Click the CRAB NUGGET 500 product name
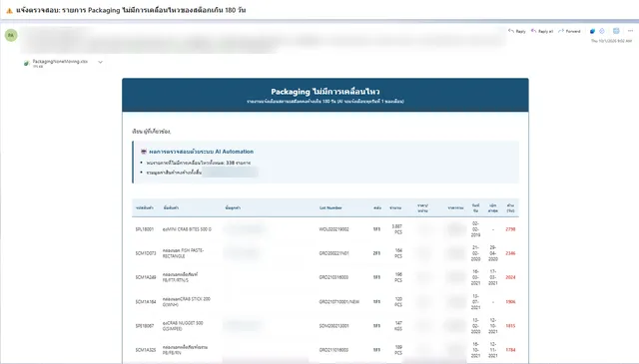The height and width of the screenshot is (364, 639). 183,326
